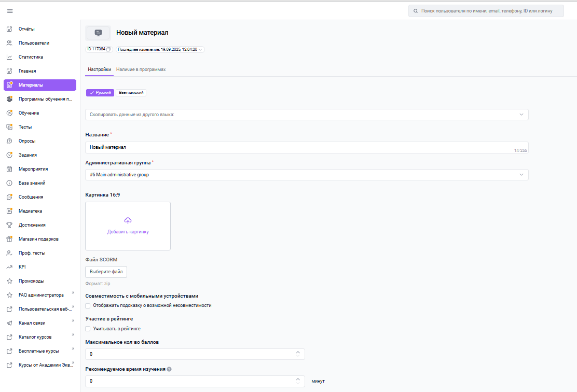Toggle the hamburger menu icon

pos(10,11)
